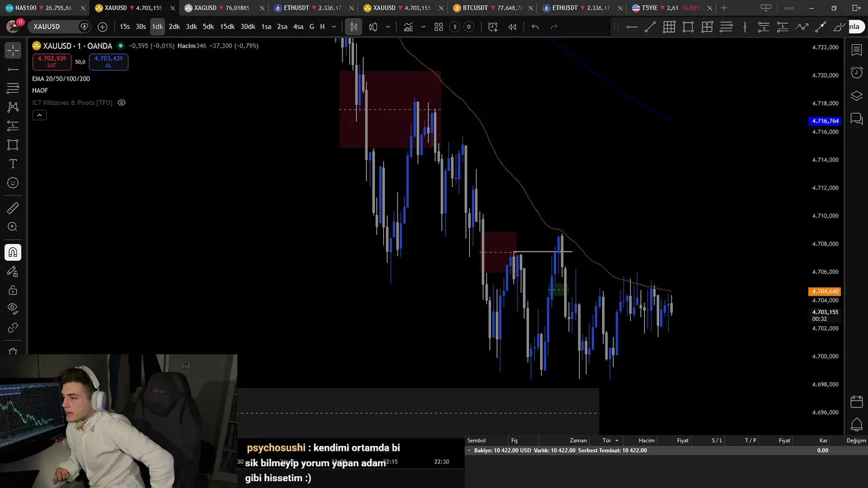Undo the last chart action

[535, 26]
